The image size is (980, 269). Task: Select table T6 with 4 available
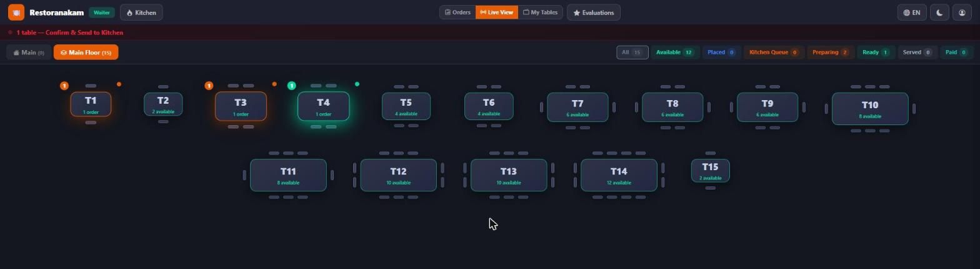pos(489,106)
